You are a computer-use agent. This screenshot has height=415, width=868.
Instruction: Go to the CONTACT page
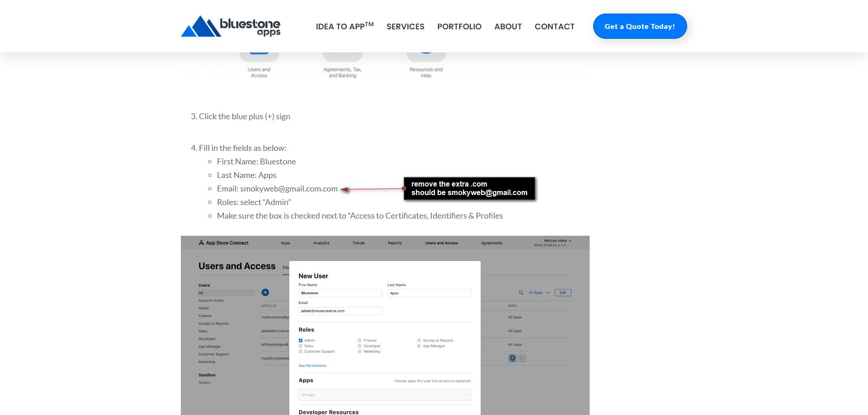coord(555,27)
